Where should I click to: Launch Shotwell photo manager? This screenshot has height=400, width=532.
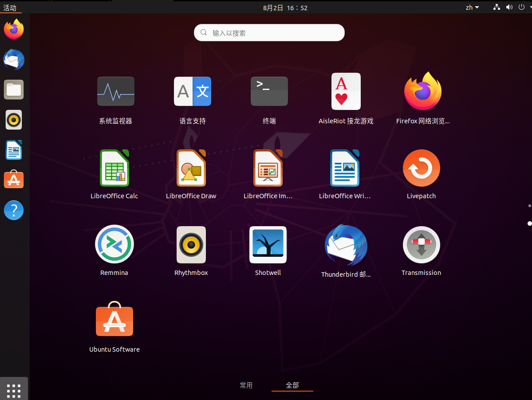268,245
